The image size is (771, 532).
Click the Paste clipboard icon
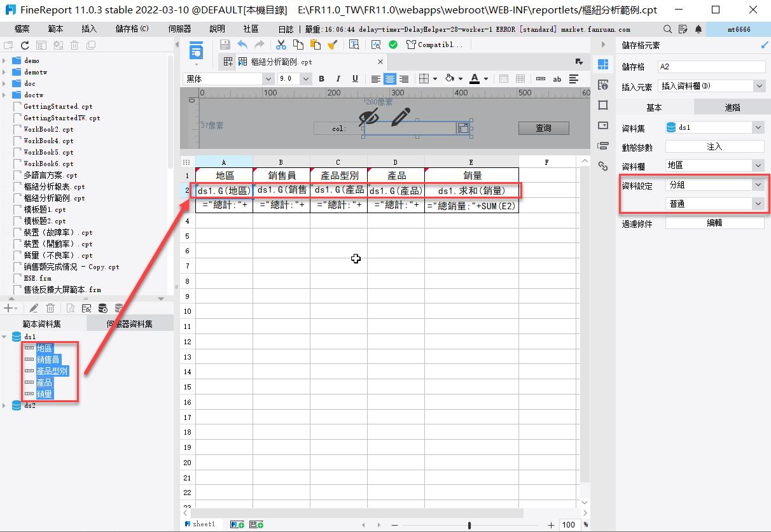[x=315, y=45]
